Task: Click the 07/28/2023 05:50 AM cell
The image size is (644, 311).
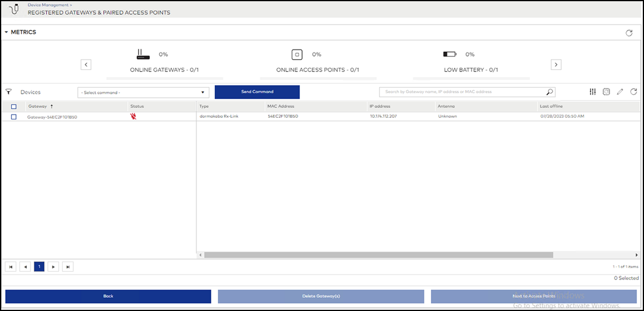Action: [562, 116]
